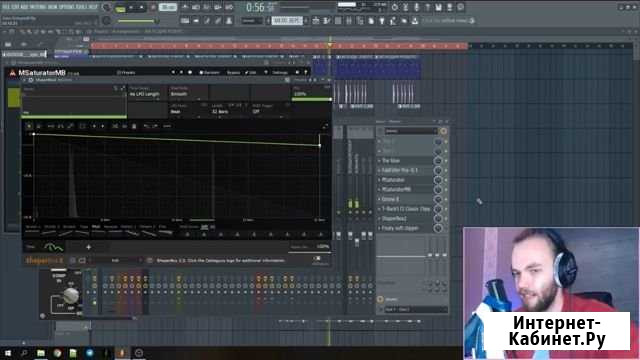
Task: Toggle the Fruity soft clipper effect slot on/off
Action: coord(438,228)
